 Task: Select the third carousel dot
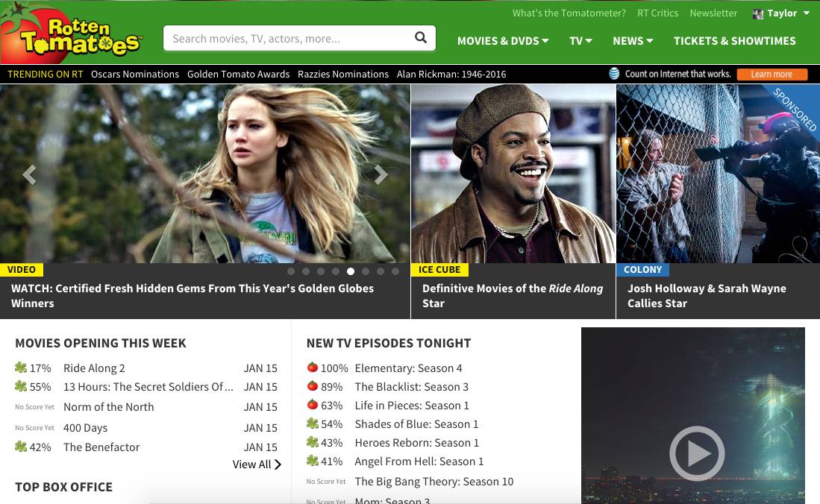tap(321, 271)
